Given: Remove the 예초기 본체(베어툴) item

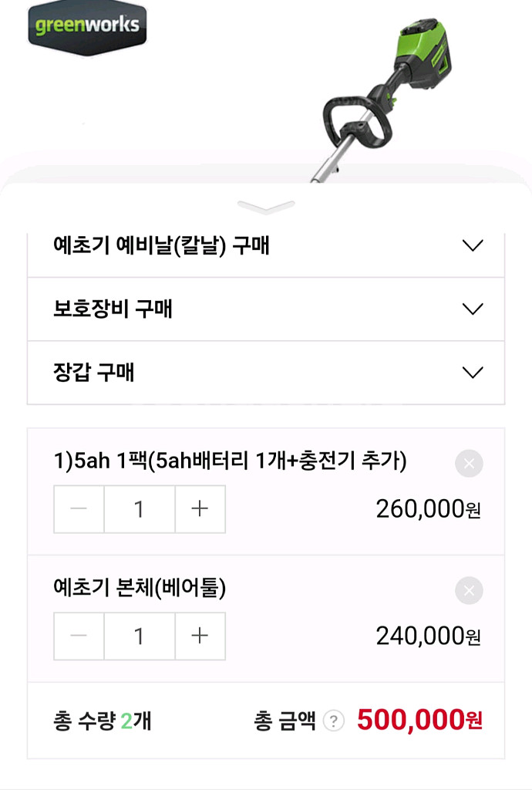Looking at the screenshot, I should coord(469,591).
